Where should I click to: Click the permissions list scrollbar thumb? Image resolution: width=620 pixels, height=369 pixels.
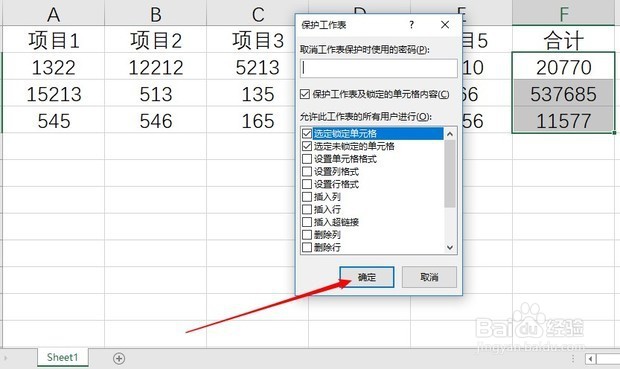[450, 174]
